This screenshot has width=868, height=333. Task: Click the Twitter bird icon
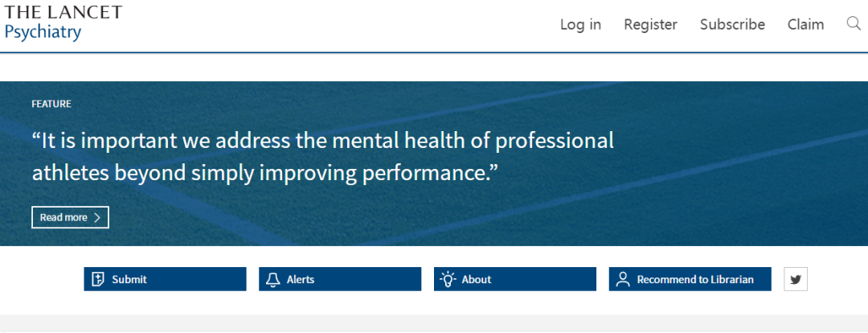click(x=796, y=279)
